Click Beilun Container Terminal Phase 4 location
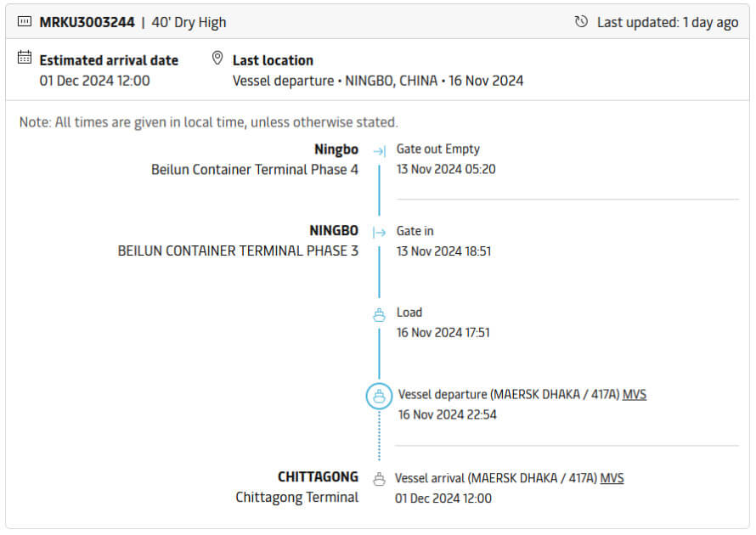The height and width of the screenshot is (535, 756). coord(255,169)
